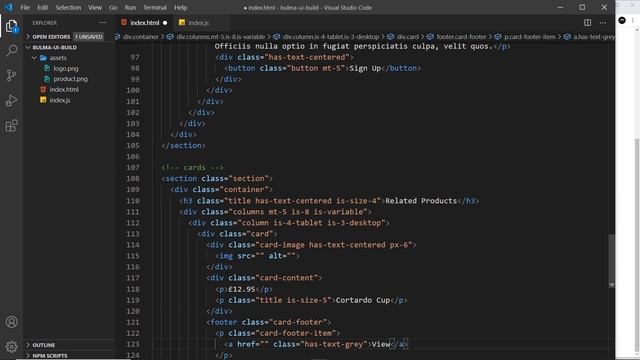Click the Split Editor Right icon
This screenshot has height=360, width=640.
[x=587, y=23]
